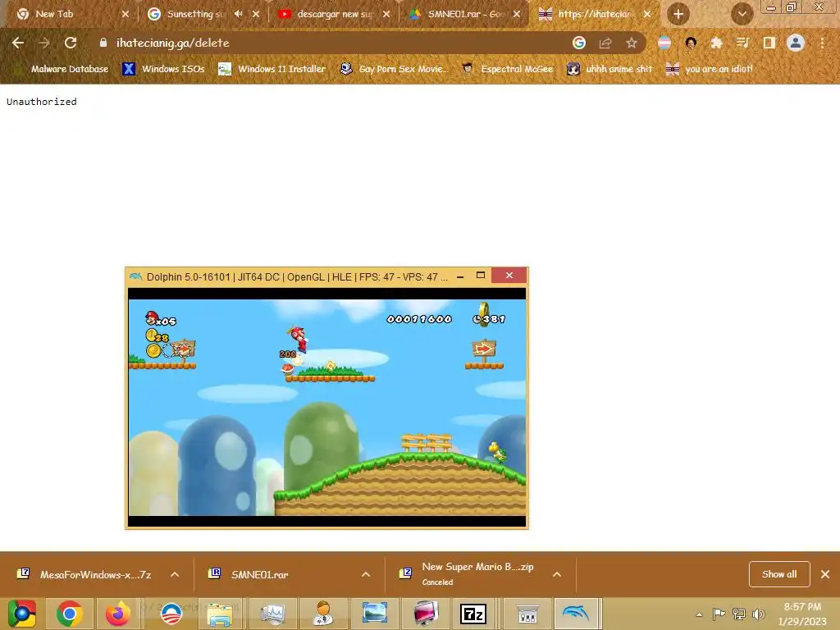
Task: Open the landscape picture taskbar app
Action: click(x=374, y=614)
